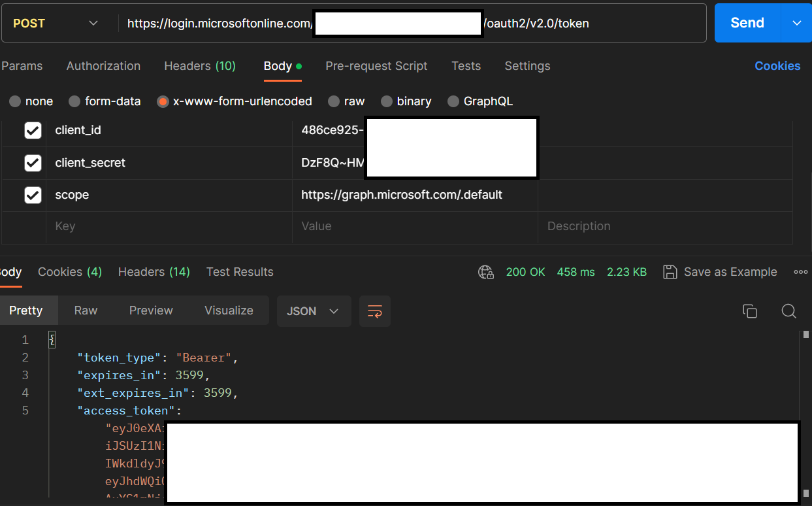Click the client_secret key cell

click(x=169, y=163)
